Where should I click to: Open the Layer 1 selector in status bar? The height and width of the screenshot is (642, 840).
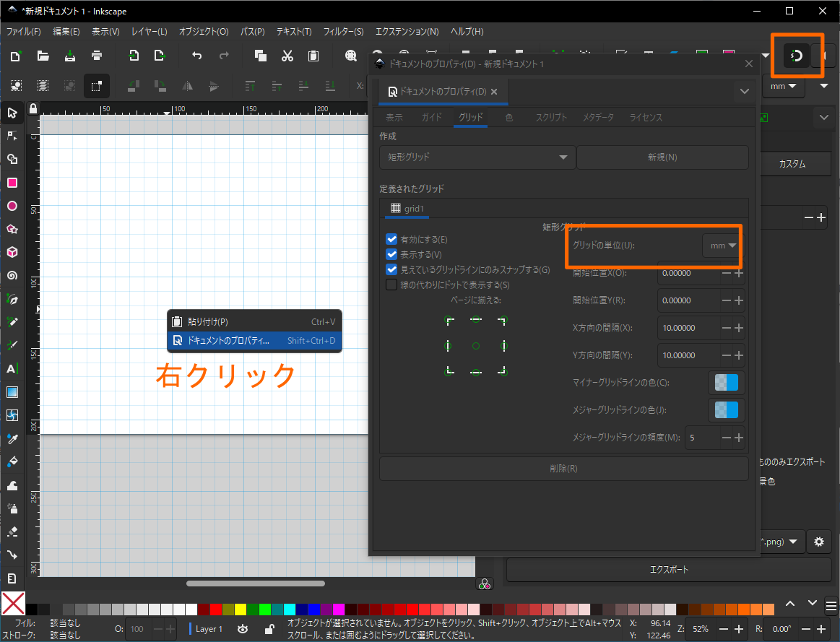tap(209, 629)
